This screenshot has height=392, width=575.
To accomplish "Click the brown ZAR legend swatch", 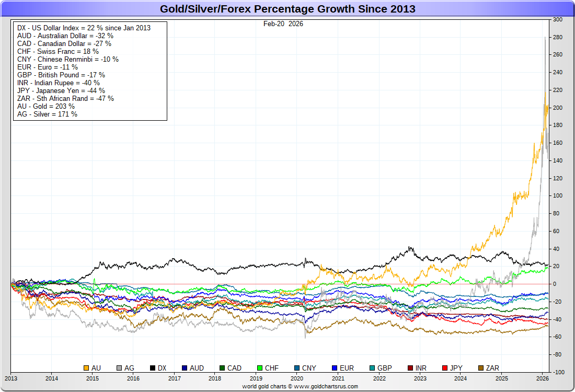I will [x=481, y=368].
